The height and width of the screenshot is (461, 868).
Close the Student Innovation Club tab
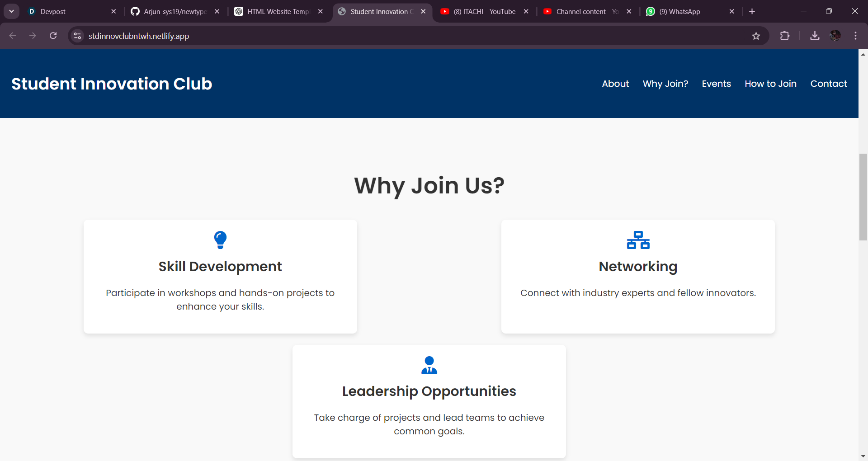[x=423, y=11]
